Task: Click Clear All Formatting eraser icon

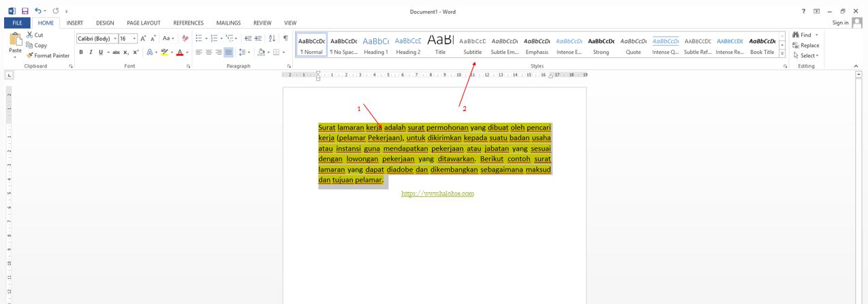Action: [185, 39]
